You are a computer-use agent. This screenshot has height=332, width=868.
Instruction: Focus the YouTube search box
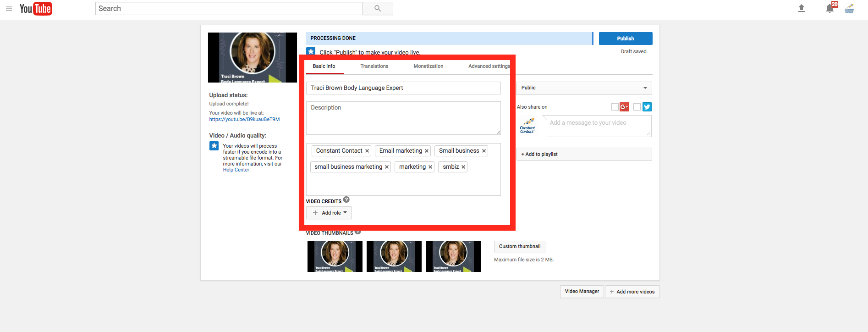point(229,9)
